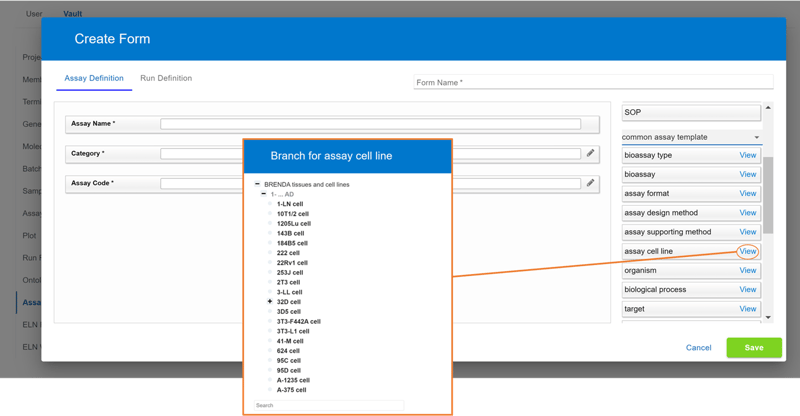View the assay format branch
The height and width of the screenshot is (416, 800).
pos(747,193)
